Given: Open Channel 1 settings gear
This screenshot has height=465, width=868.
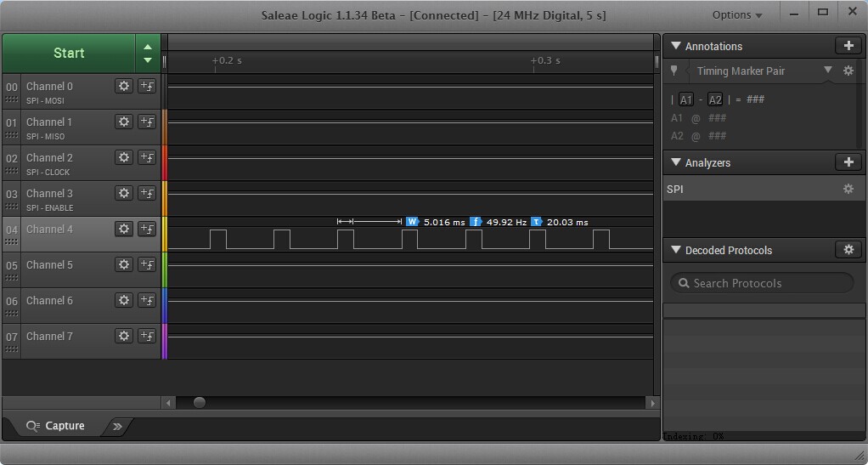Looking at the screenshot, I should (124, 122).
